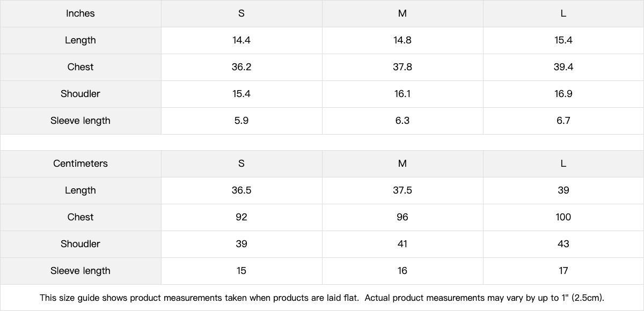Click the 100 chest value

coord(563,217)
